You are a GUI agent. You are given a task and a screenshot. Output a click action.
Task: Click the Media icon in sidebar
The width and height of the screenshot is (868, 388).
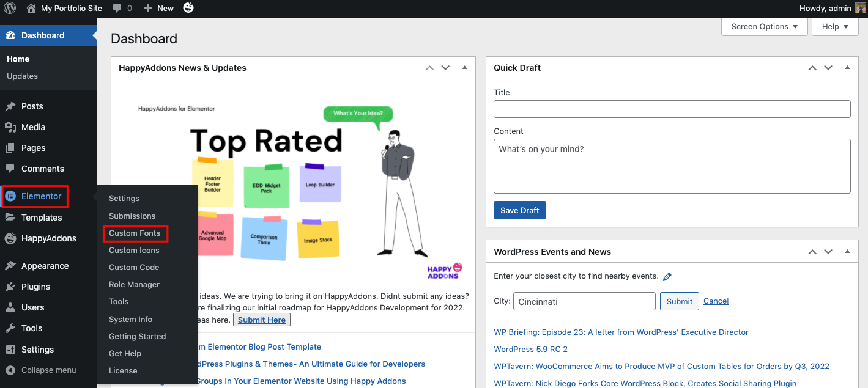[x=10, y=127]
